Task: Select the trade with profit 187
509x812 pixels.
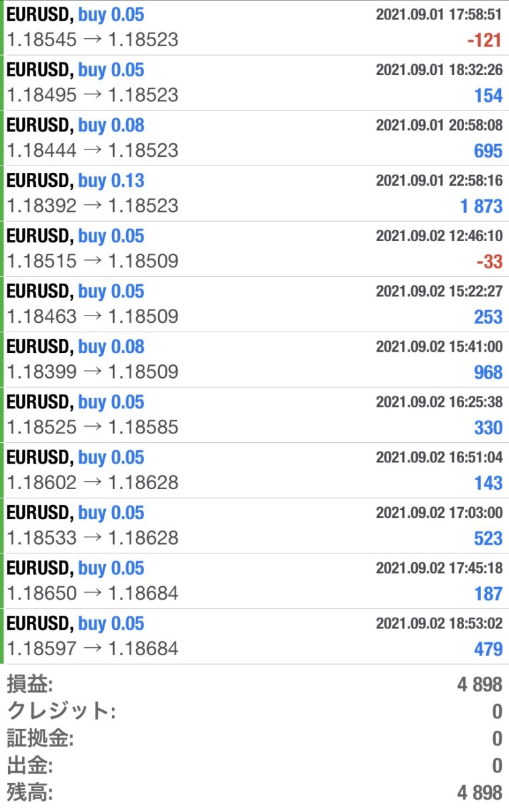Action: (x=254, y=582)
